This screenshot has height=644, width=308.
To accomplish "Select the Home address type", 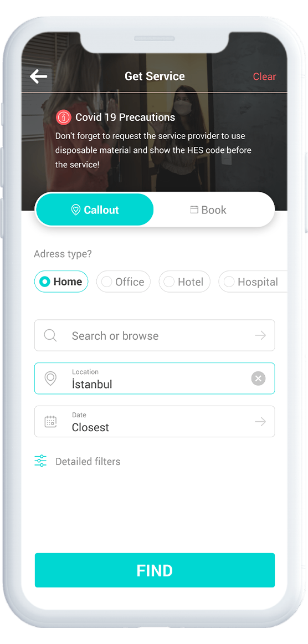I will [61, 282].
